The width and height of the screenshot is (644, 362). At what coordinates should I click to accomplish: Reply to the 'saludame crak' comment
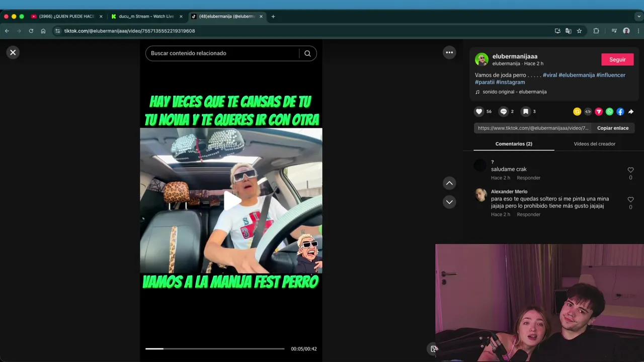tap(528, 177)
